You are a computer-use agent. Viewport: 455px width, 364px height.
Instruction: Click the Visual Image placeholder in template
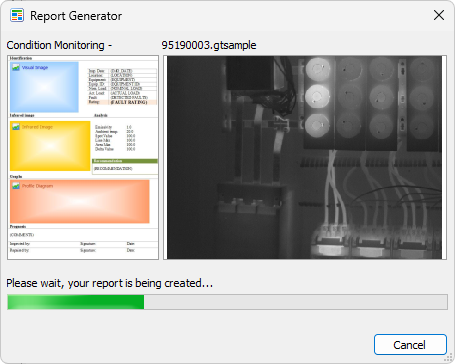(44, 87)
